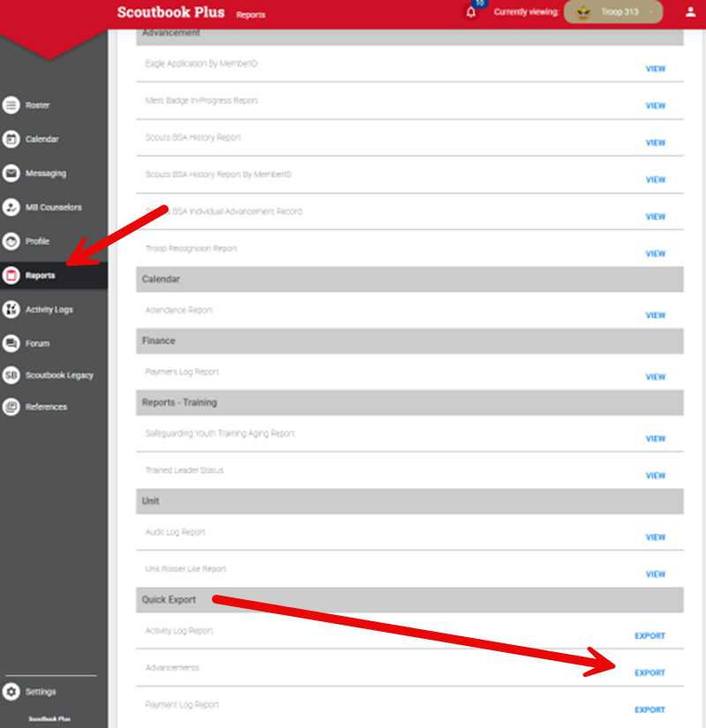Screen dimensions: 706x728
Task: Click the Roster sidebar icon
Action: 11,105
